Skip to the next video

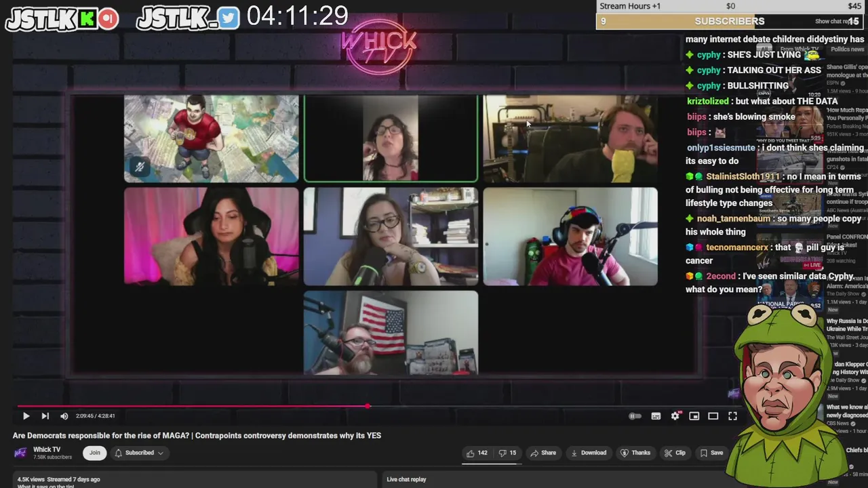pos(45,416)
